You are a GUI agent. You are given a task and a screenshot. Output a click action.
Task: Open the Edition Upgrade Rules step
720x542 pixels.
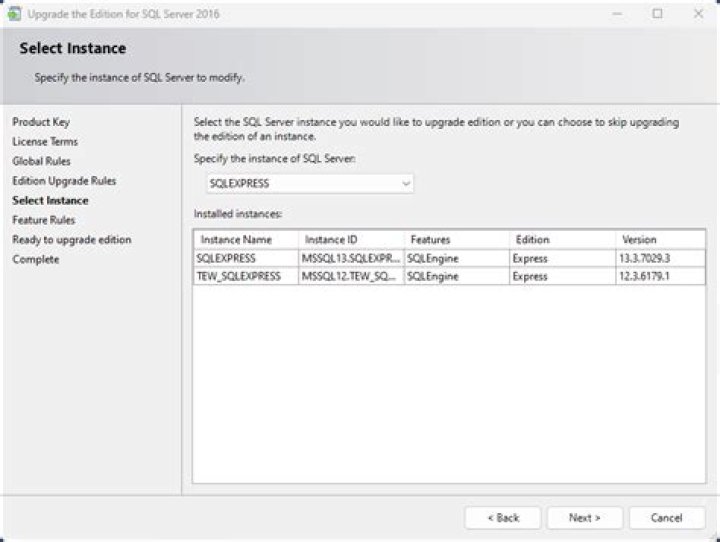[x=64, y=181]
